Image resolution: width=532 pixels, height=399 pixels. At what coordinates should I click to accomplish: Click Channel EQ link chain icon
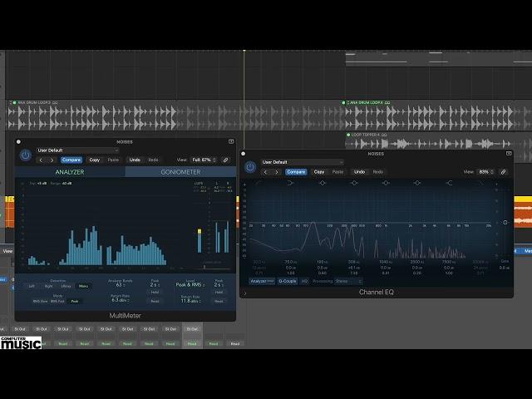click(x=503, y=172)
